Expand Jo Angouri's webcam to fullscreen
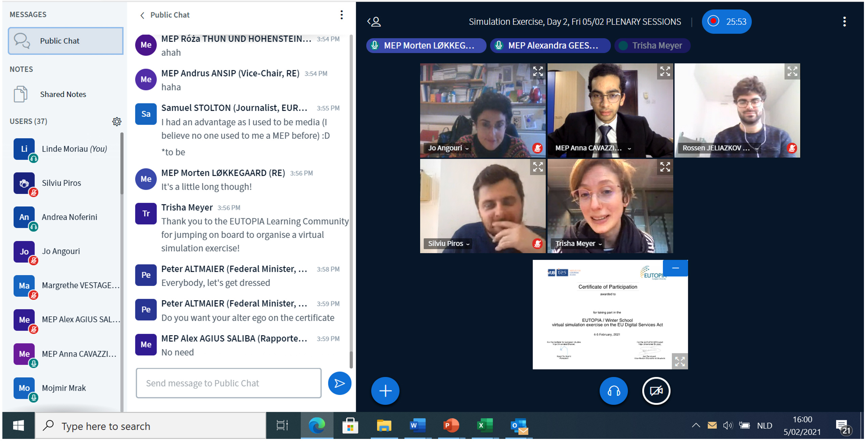 [x=538, y=72]
